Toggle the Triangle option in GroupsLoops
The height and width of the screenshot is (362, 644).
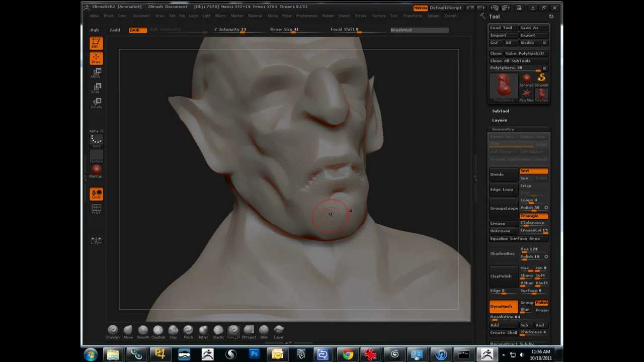(x=534, y=216)
